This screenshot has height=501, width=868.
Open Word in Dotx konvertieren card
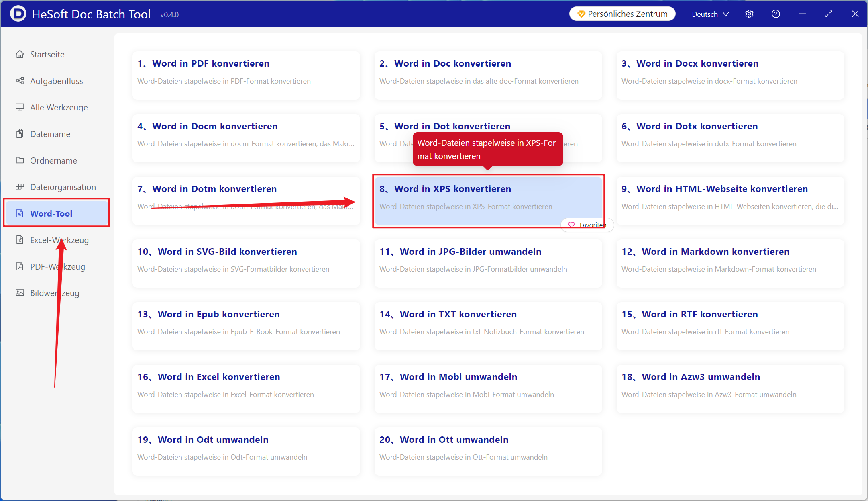click(730, 138)
